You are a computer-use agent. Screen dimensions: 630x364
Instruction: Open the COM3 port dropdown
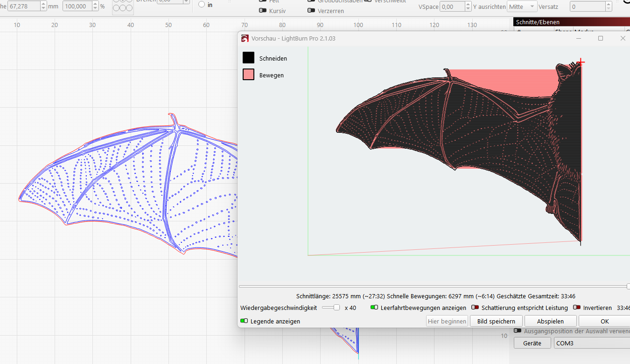(592, 343)
